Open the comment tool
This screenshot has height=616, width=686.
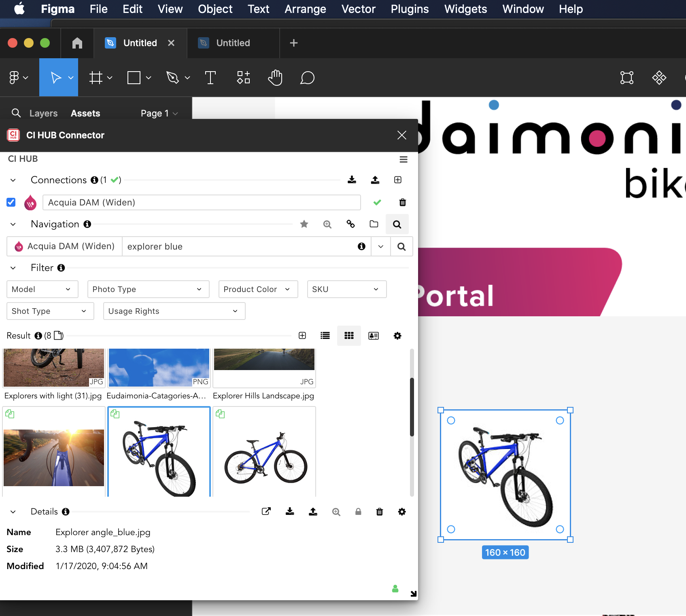pyautogui.click(x=308, y=78)
